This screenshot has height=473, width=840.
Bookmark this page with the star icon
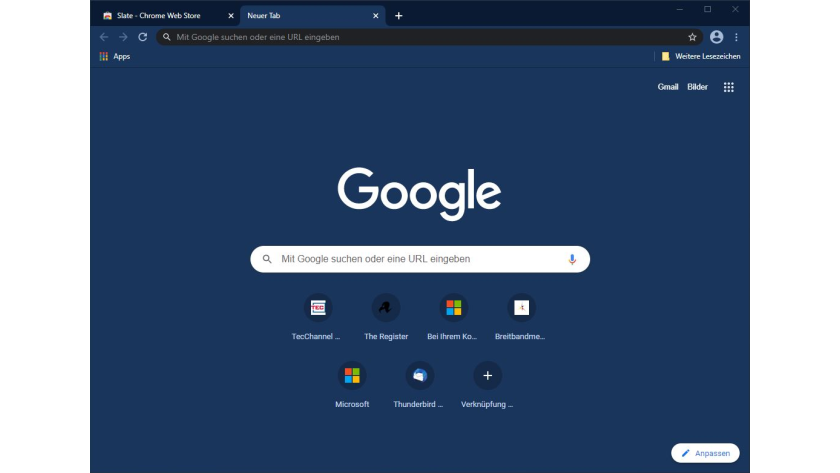pyautogui.click(x=692, y=37)
